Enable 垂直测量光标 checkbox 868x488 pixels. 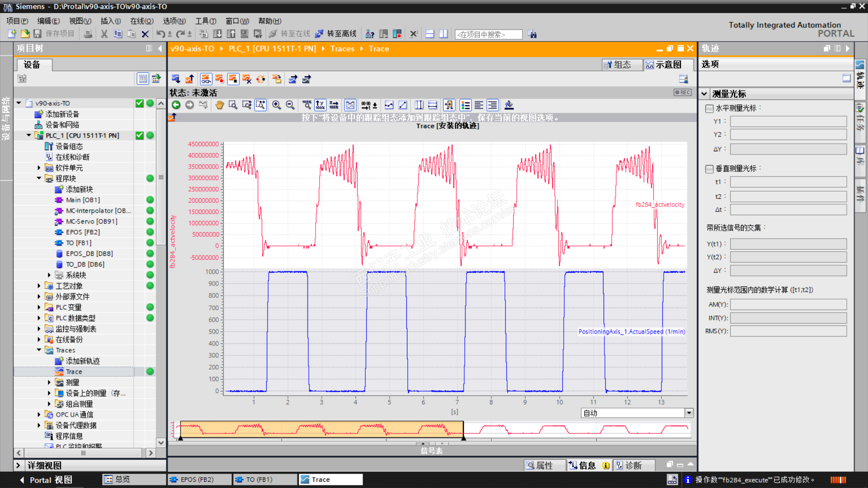pos(709,169)
